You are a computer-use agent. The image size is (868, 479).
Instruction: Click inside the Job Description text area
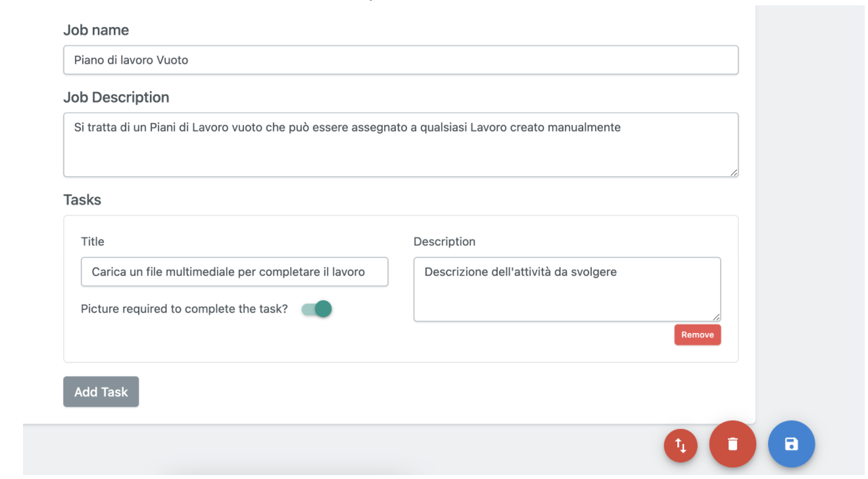click(400, 151)
